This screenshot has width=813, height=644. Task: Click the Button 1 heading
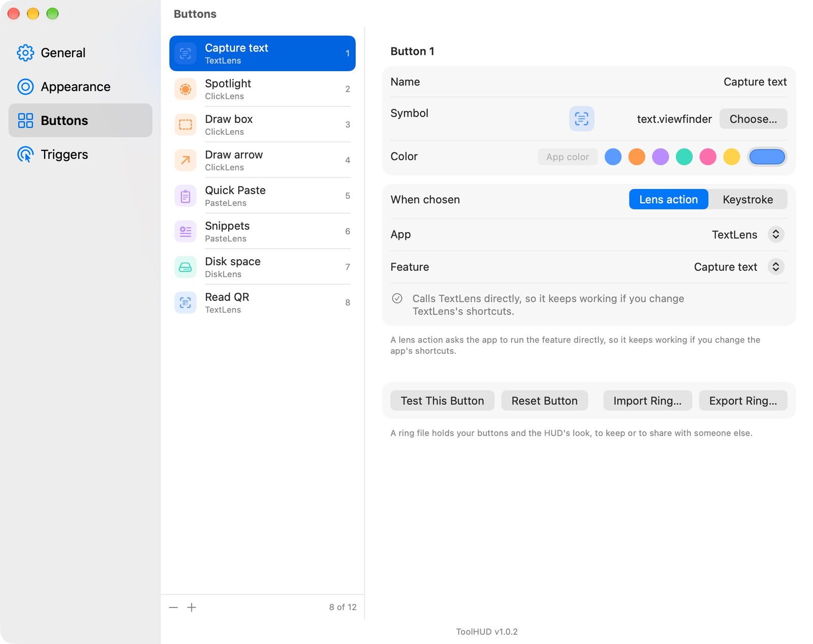(412, 51)
